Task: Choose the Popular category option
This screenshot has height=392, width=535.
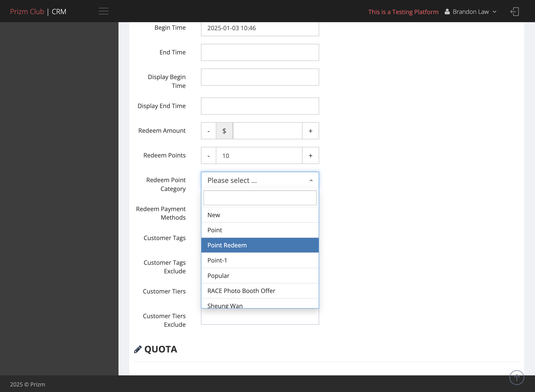Action: (x=260, y=276)
